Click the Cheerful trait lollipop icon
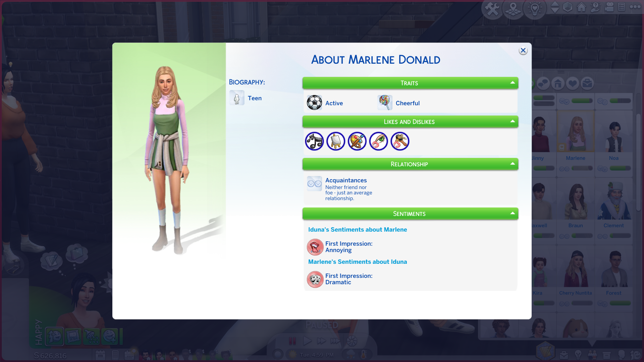644x362 pixels. pos(385,103)
